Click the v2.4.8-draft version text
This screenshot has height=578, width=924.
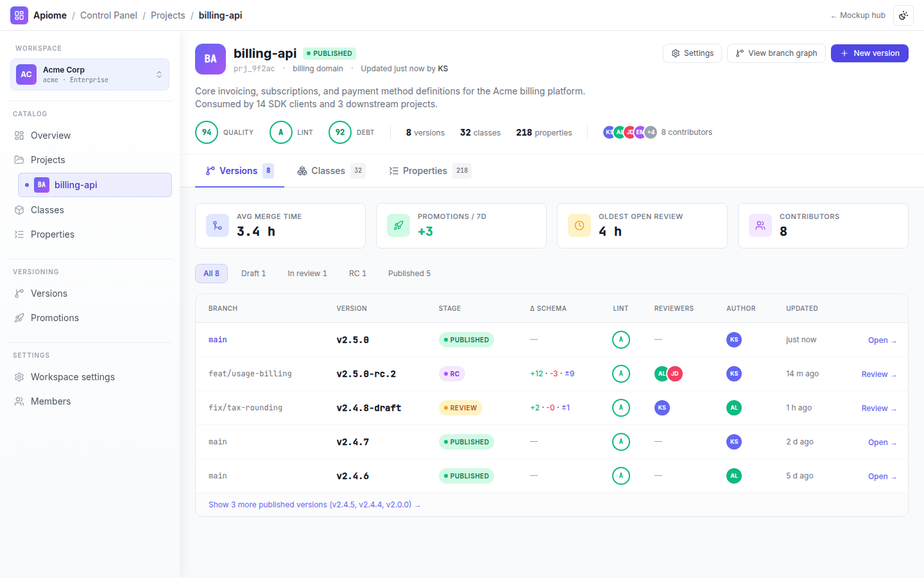[x=369, y=408]
